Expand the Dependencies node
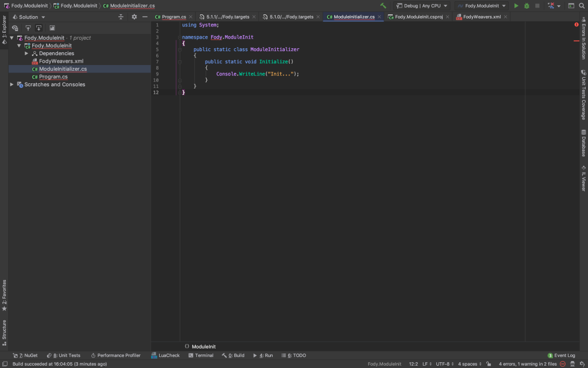The width and height of the screenshot is (588, 368). click(26, 53)
